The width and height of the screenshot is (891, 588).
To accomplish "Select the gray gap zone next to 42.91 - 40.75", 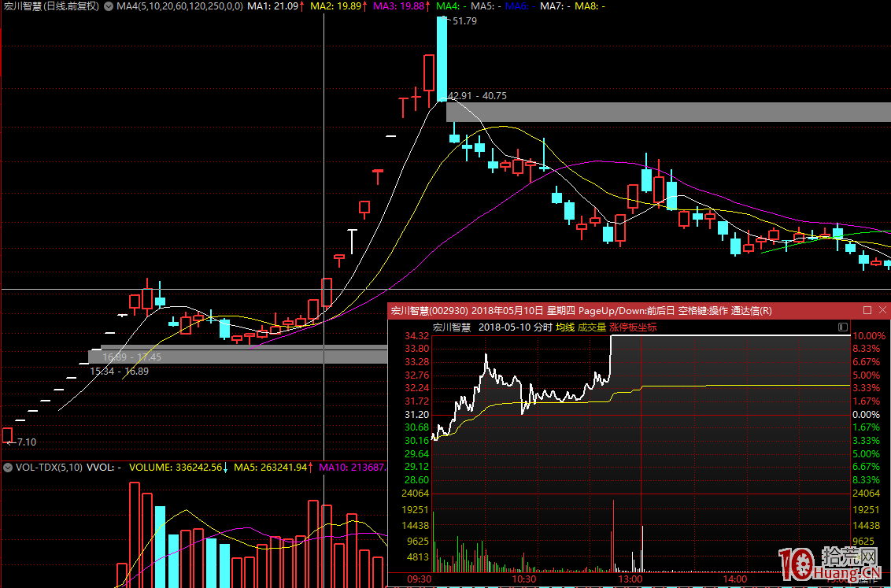I will pos(668,112).
